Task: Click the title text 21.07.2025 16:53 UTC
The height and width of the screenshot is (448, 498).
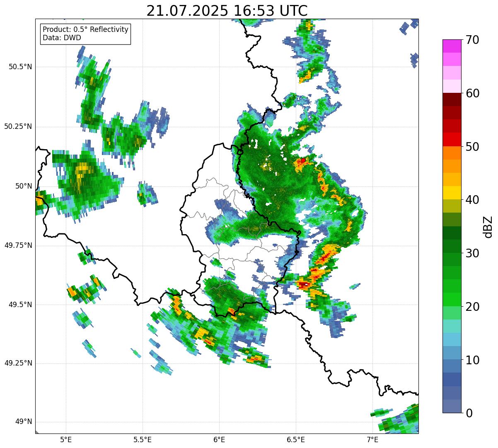Action: coord(227,11)
